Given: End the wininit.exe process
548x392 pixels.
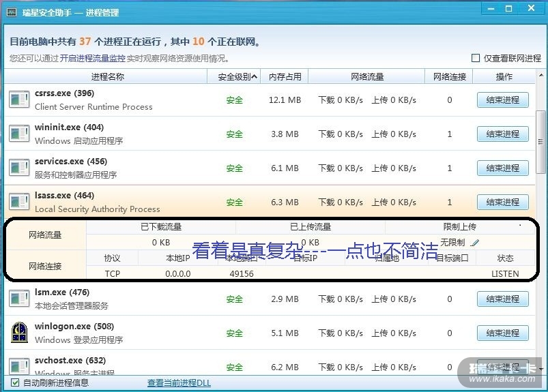Looking at the screenshot, I should (x=502, y=134).
